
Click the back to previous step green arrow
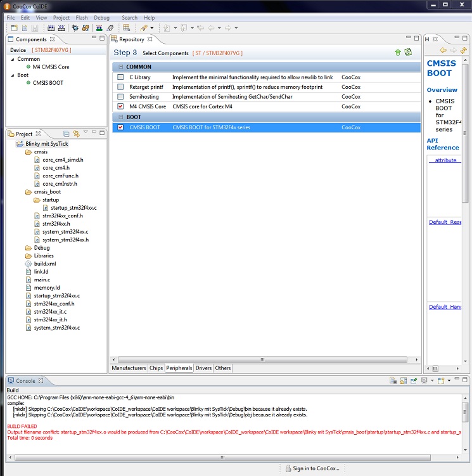pyautogui.click(x=398, y=53)
